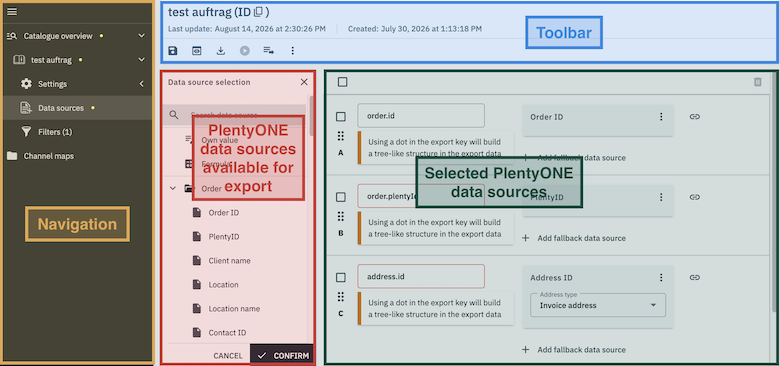The width and height of the screenshot is (780, 366).
Task: Click the preview icon in toolbar
Action: pos(197,51)
